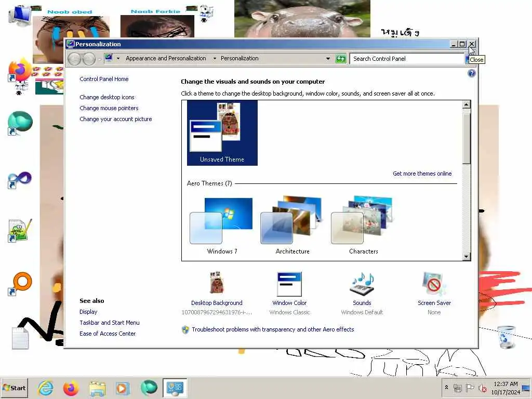Select the orange ring shortcut on desktop
Screen dimensions: 532x399
20,284
